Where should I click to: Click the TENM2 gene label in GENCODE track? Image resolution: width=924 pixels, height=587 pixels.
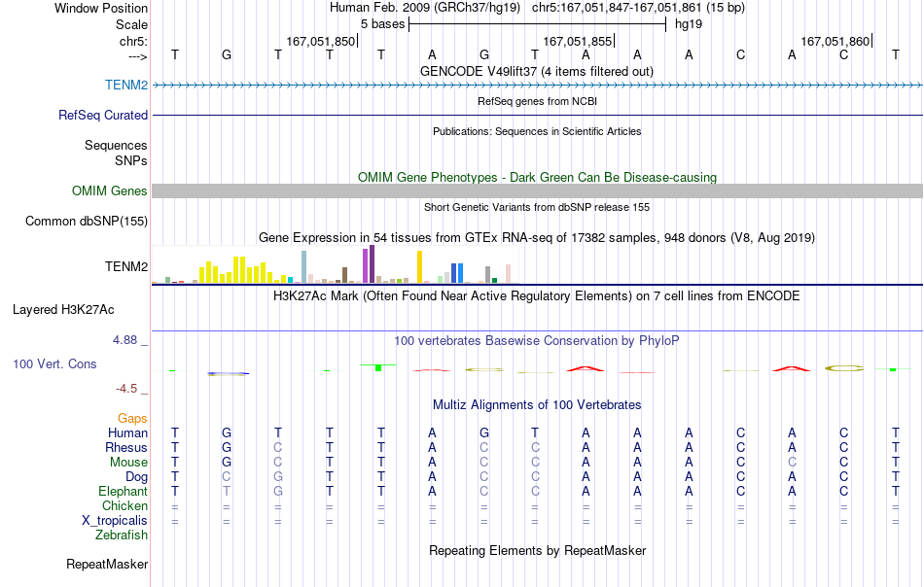pos(126,85)
